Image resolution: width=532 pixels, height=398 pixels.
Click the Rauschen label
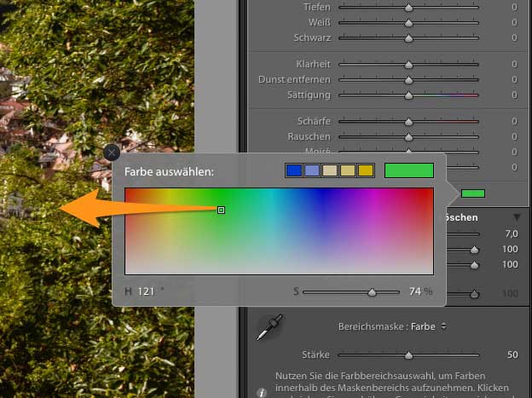pyautogui.click(x=309, y=136)
